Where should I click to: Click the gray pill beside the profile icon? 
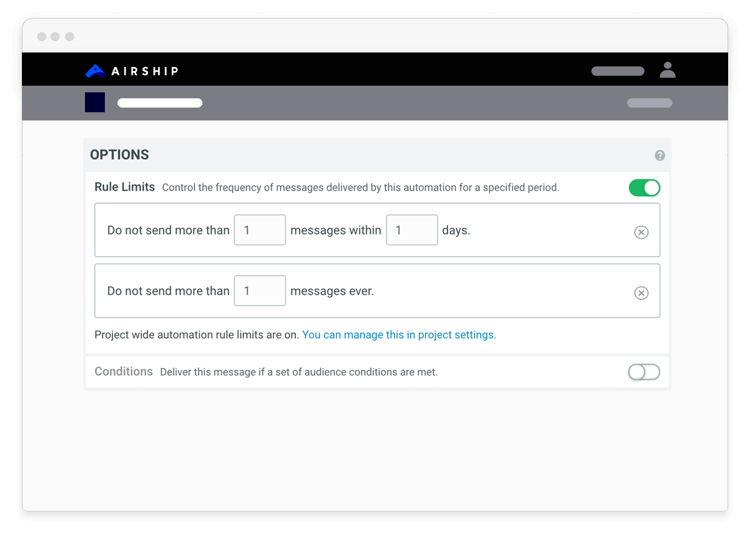[x=617, y=71]
